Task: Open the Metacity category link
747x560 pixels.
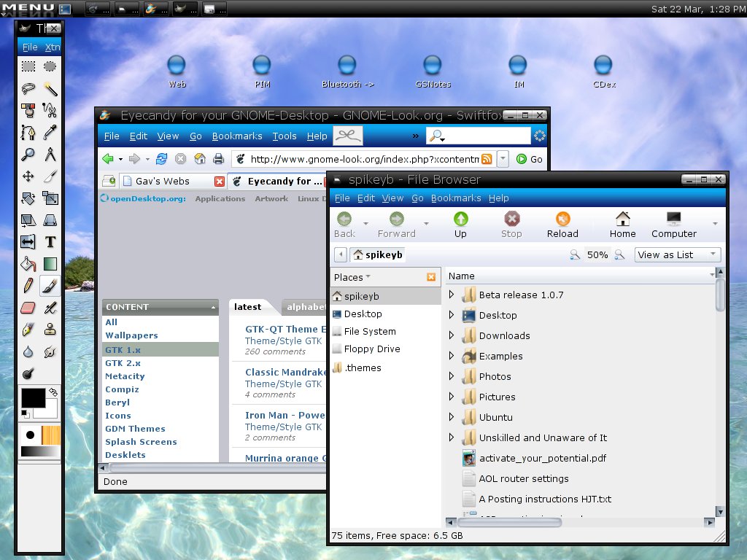Action: coord(125,376)
